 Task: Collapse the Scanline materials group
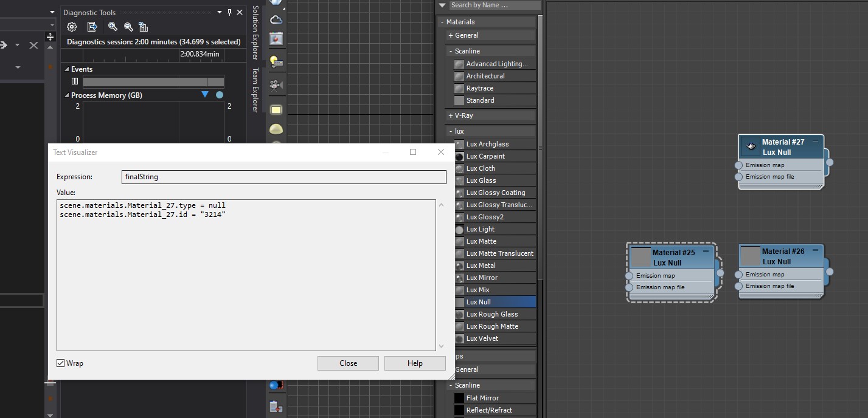pyautogui.click(x=451, y=51)
